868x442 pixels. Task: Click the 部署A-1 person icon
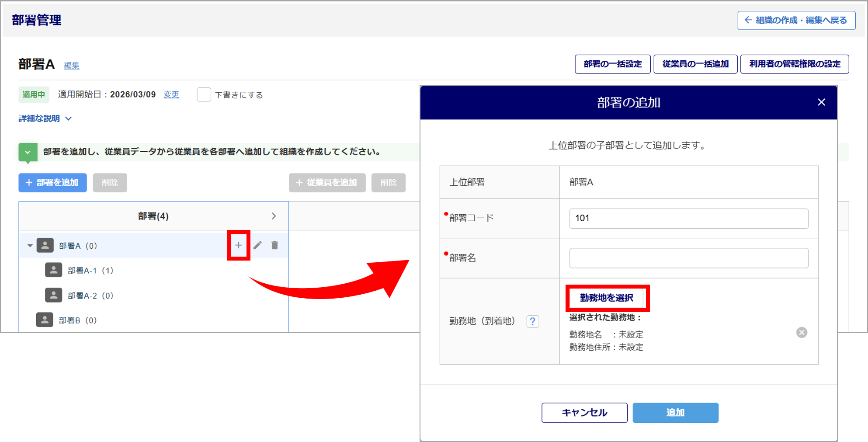coord(53,270)
